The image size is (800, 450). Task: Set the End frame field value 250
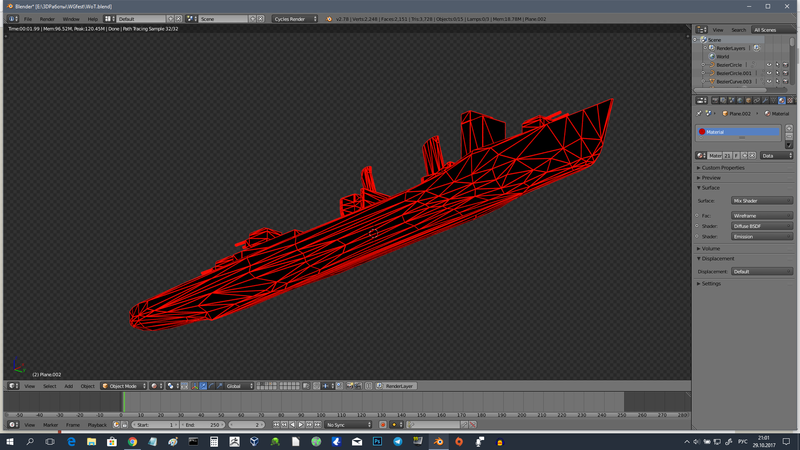click(x=203, y=424)
